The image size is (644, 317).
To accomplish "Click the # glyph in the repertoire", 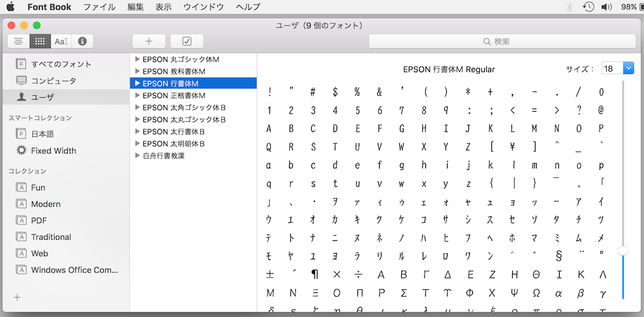I will pos(313,92).
